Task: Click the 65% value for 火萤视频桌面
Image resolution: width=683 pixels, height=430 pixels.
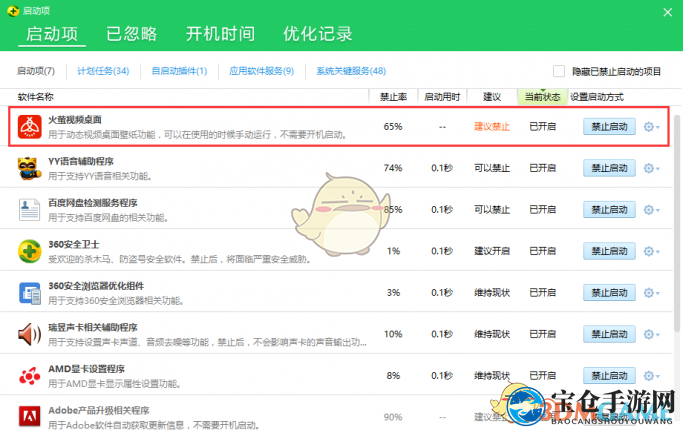Action: pos(393,127)
